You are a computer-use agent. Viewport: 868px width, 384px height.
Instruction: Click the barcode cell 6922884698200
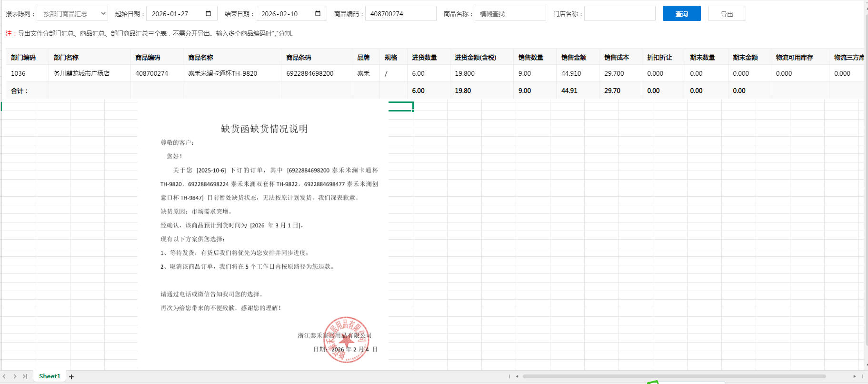click(310, 74)
